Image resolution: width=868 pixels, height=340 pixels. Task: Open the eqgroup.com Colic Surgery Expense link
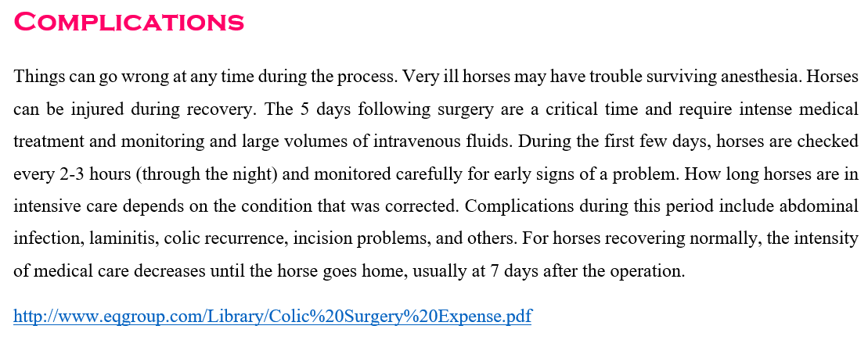click(272, 317)
